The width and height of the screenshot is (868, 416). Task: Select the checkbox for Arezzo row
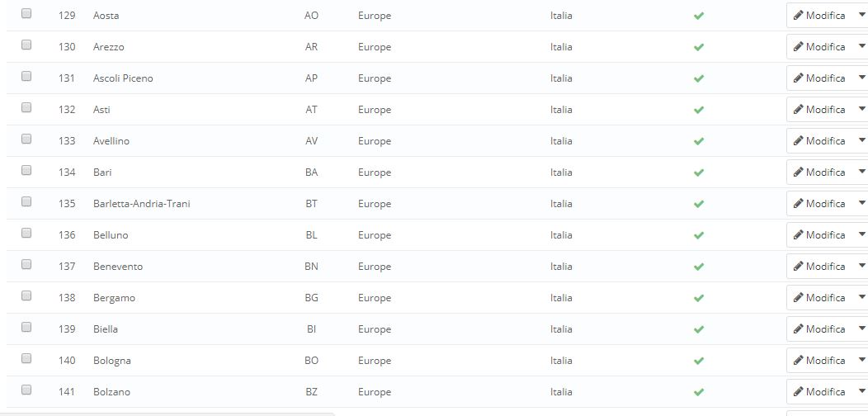coord(26,45)
